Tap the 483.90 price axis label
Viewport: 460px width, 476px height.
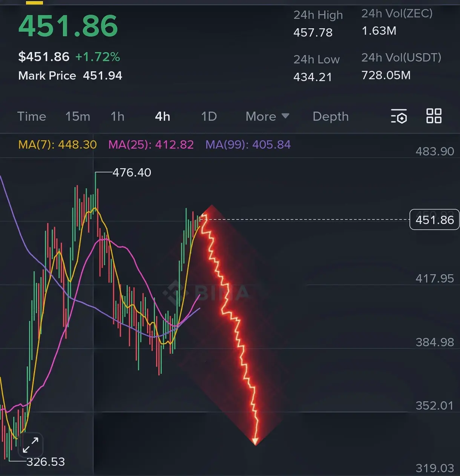tap(435, 151)
